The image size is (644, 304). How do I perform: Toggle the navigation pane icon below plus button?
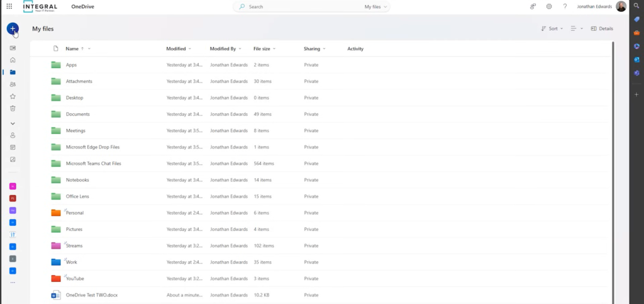(13, 48)
